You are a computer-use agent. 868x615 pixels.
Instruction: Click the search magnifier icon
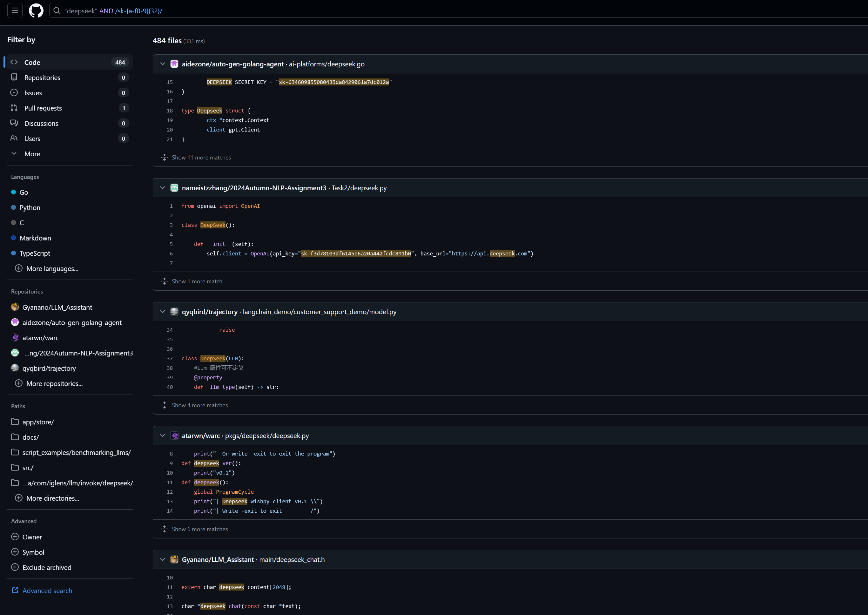pos(57,10)
